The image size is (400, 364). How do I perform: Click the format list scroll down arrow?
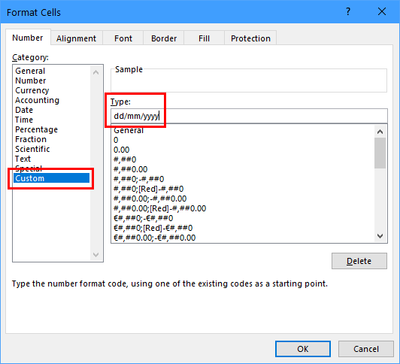pyautogui.click(x=380, y=236)
